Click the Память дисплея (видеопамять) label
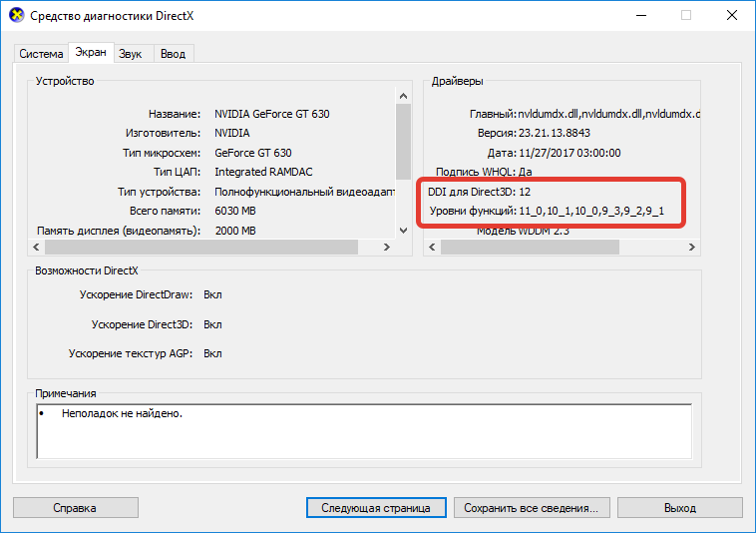Image resolution: width=756 pixels, height=533 pixels. click(x=119, y=231)
